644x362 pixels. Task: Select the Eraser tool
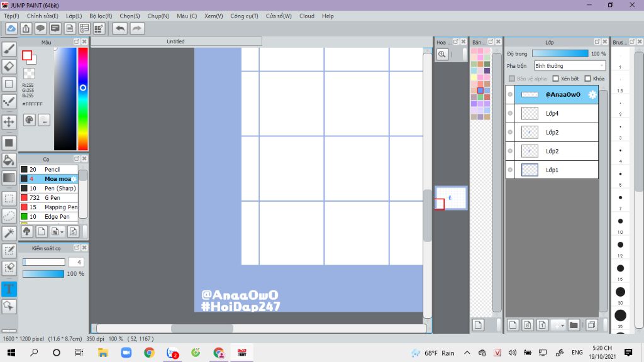point(9,67)
